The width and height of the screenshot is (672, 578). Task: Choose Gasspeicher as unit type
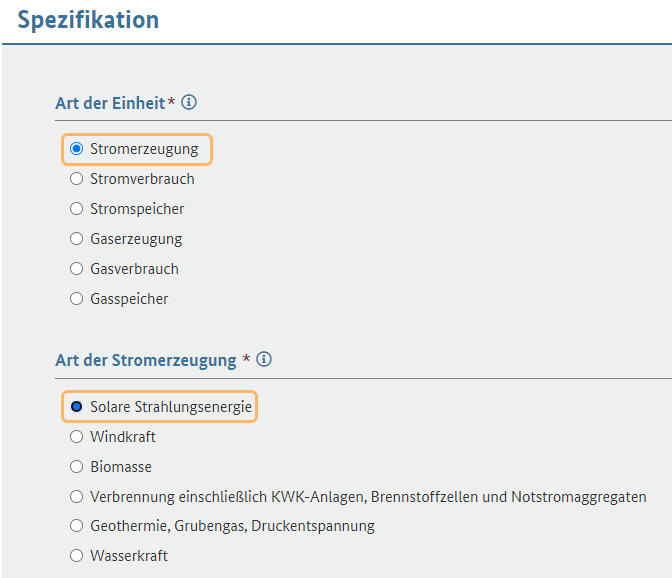point(76,299)
